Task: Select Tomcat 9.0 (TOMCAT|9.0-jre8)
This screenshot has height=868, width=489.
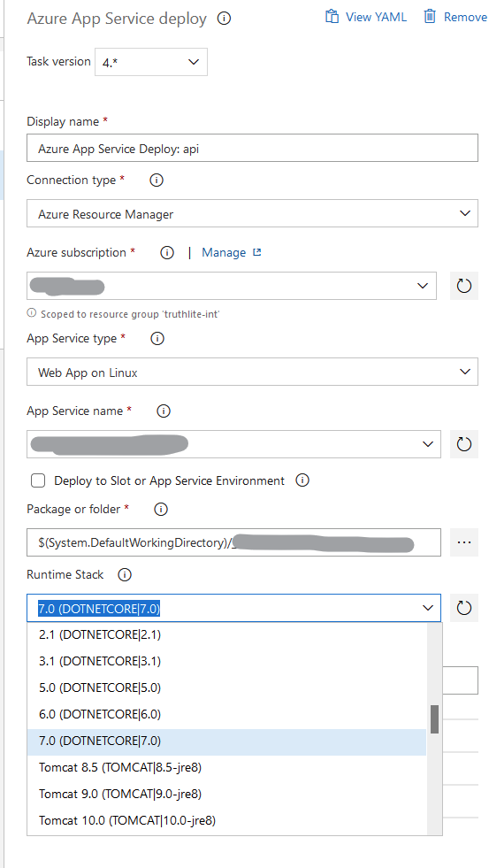Action: (x=226, y=795)
